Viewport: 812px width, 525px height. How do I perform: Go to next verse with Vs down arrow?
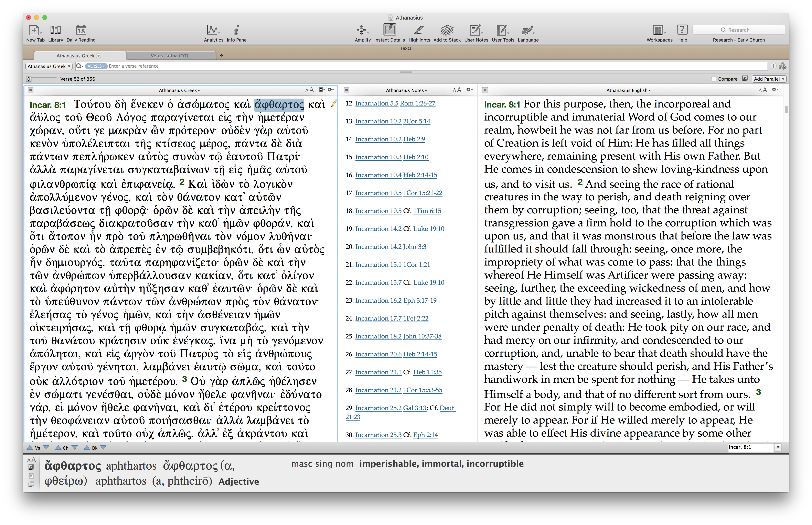46,448
